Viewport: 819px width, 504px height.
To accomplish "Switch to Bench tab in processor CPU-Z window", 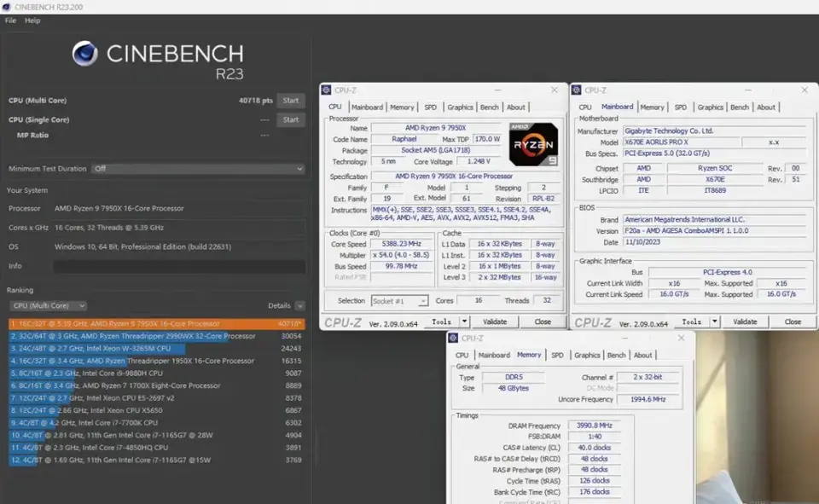I will coord(490,107).
